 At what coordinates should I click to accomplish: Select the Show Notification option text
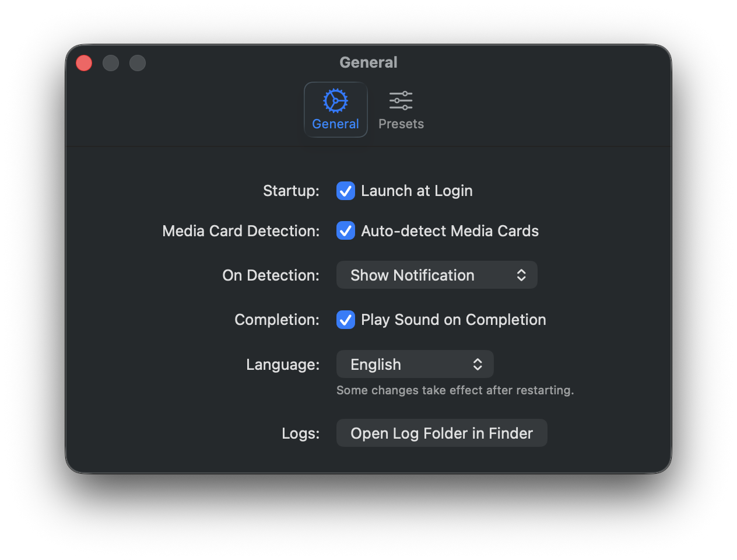411,275
